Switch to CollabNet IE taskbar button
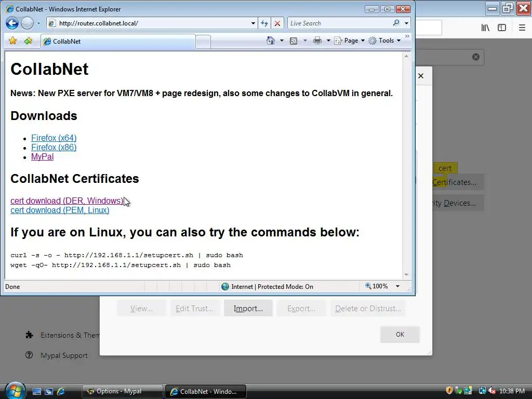 click(x=206, y=391)
